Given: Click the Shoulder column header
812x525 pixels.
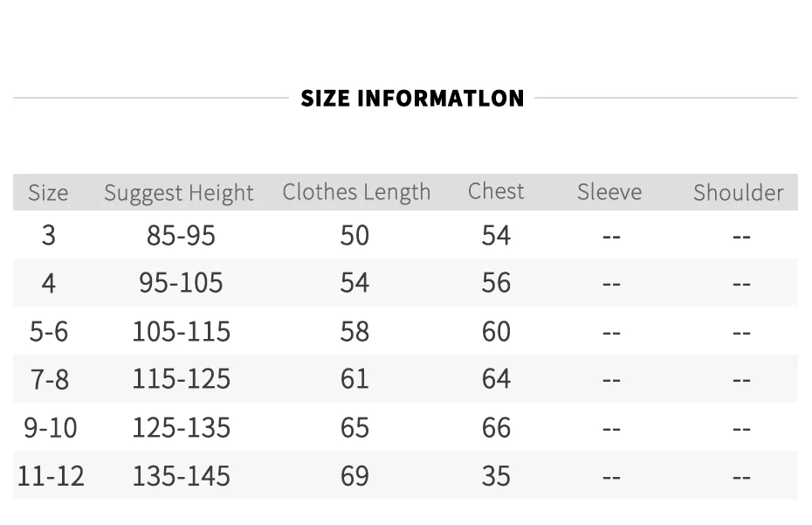Looking at the screenshot, I should (739, 193).
